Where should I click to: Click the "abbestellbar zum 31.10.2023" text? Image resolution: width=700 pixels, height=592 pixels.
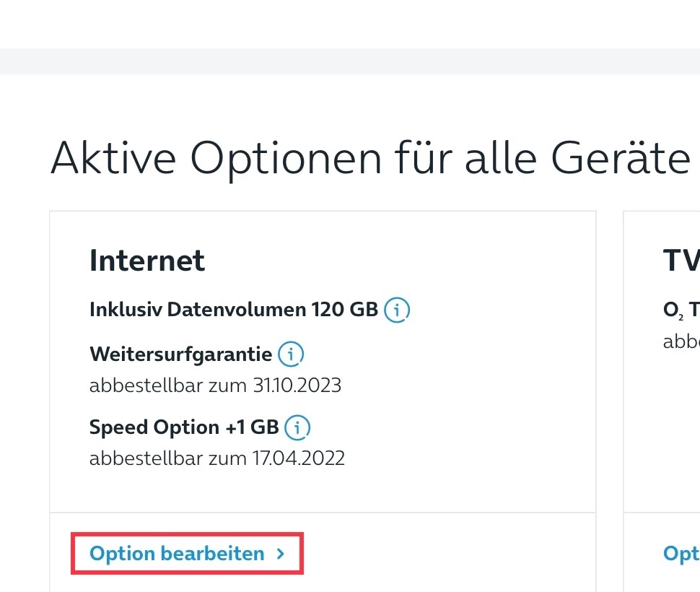click(215, 385)
